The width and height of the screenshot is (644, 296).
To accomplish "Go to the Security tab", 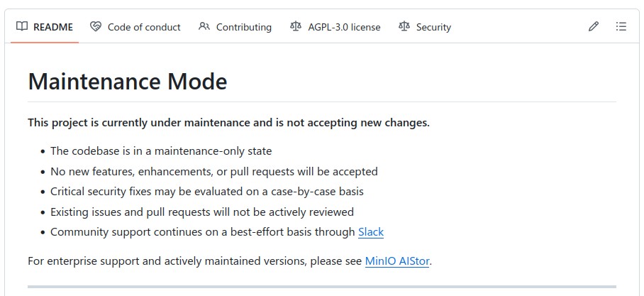I will coord(433,27).
